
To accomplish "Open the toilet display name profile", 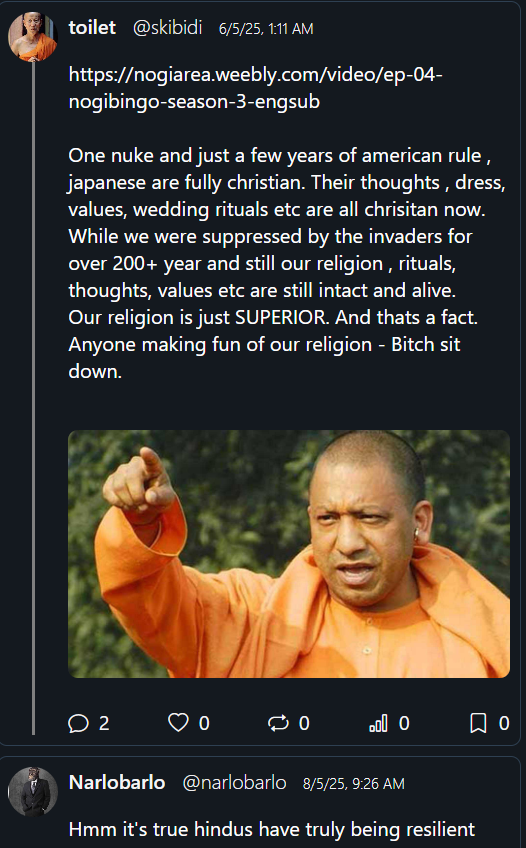I will 92,28.
